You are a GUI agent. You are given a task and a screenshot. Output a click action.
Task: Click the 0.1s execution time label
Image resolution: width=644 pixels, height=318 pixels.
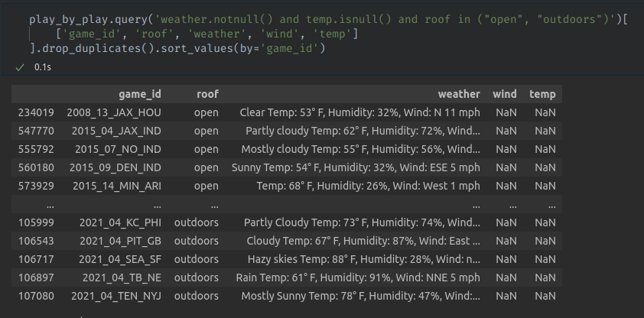(43, 67)
